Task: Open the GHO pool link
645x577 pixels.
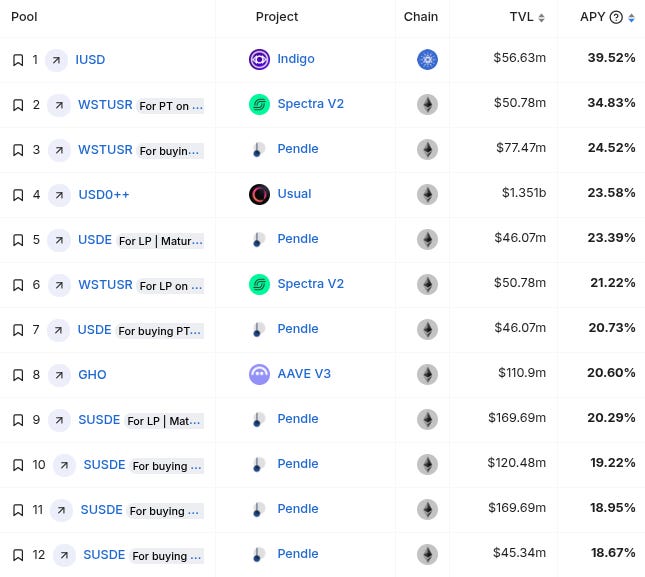Action: 92,375
